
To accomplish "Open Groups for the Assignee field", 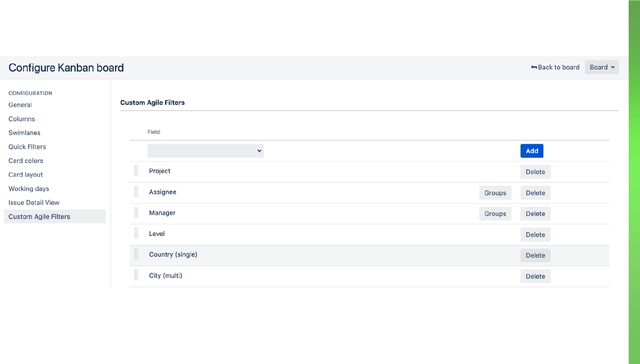I will click(x=495, y=193).
